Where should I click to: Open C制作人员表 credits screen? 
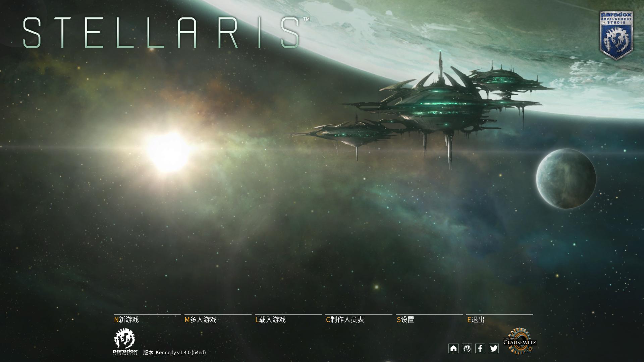coord(344,319)
